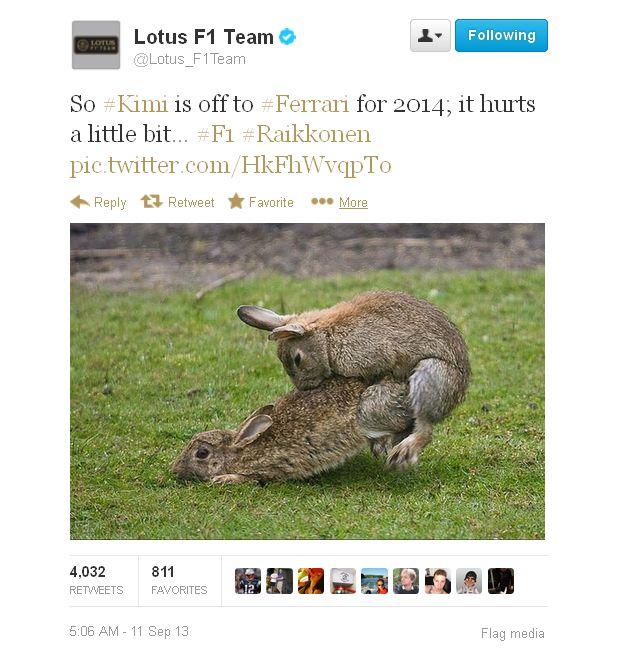Open the Lotus F1 Team profile avatar
The image size is (620, 653).
point(96,45)
